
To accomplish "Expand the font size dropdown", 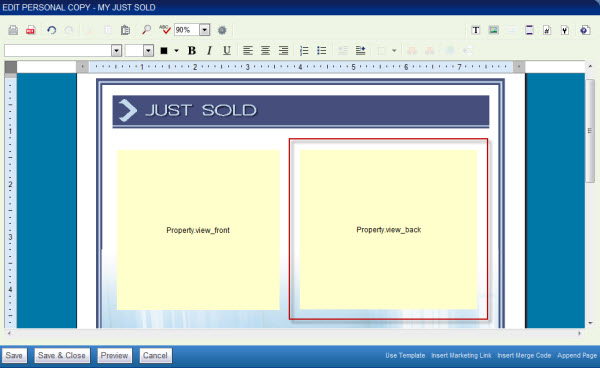I will [148, 50].
